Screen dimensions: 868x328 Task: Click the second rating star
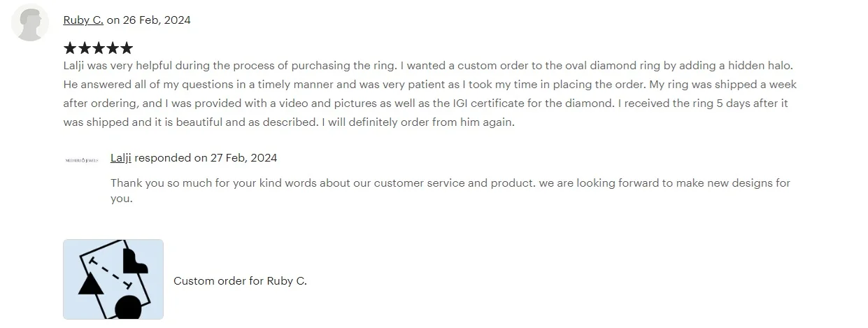[x=84, y=48]
